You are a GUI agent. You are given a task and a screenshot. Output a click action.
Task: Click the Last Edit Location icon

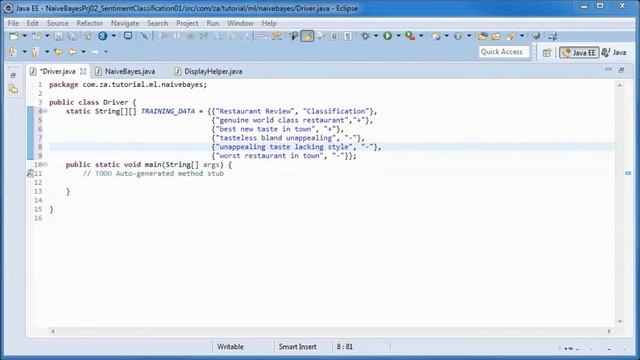click(x=58, y=52)
